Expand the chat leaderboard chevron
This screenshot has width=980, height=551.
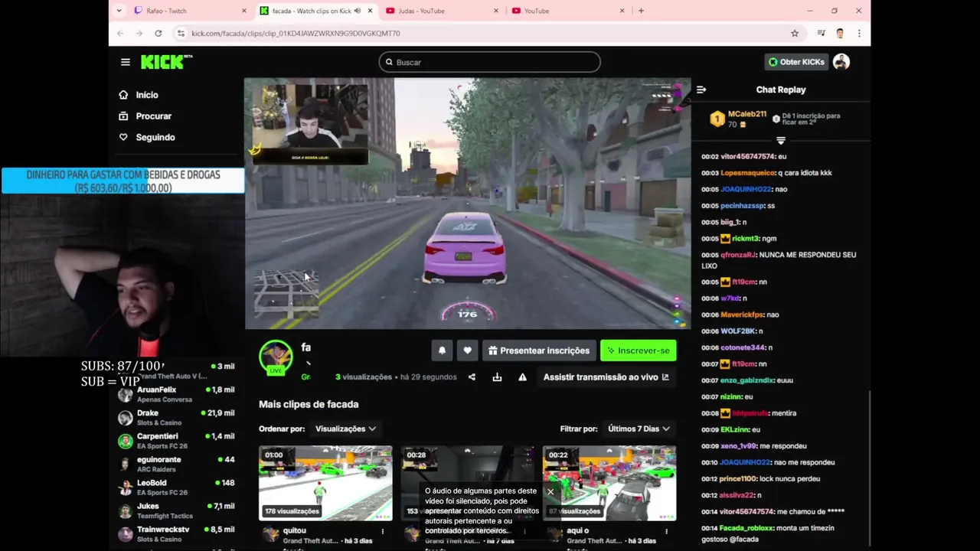pyautogui.click(x=781, y=141)
